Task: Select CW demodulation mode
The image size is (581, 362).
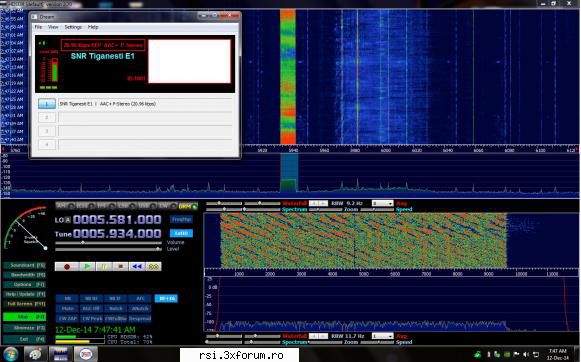Action: (167, 206)
